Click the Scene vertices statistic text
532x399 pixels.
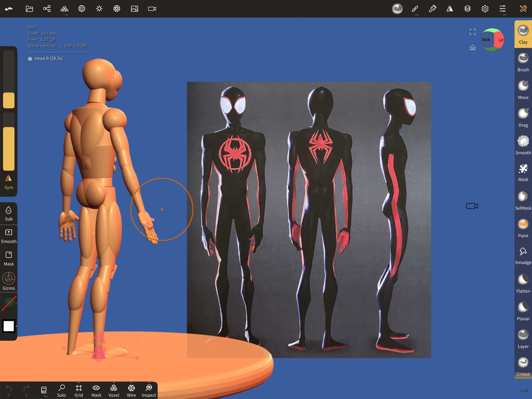[57, 46]
